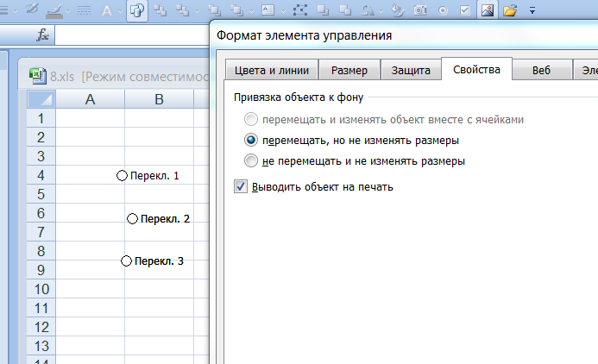Click the Excel file icon beside 8.xls
This screenshot has width=598, height=364.
(x=37, y=75)
